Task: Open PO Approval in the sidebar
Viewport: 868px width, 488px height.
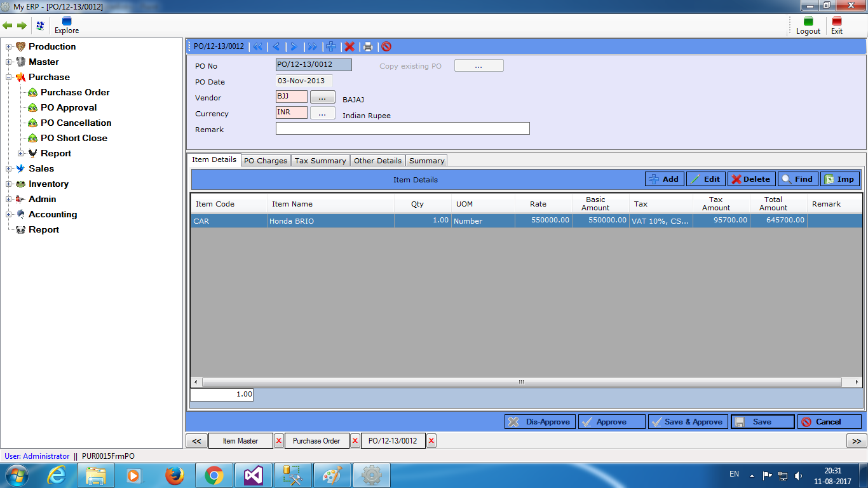Action: coord(69,107)
